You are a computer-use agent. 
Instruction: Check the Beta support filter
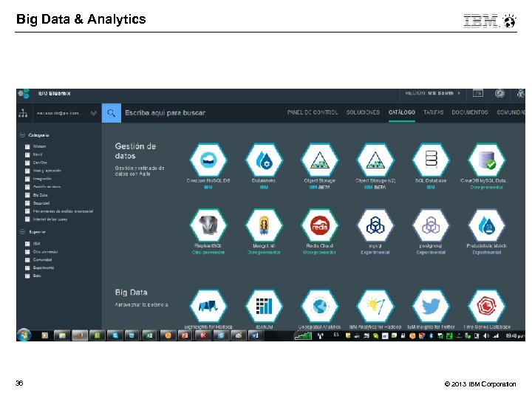point(27,276)
